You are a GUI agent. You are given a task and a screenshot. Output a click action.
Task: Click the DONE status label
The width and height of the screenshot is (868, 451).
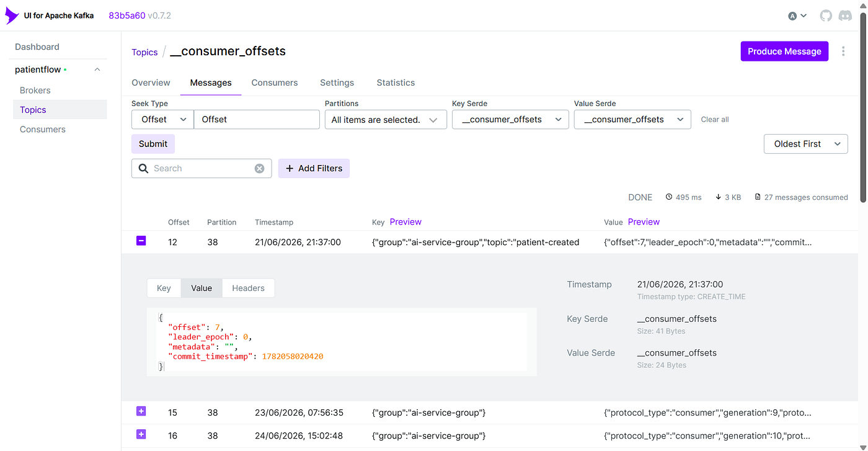point(640,197)
